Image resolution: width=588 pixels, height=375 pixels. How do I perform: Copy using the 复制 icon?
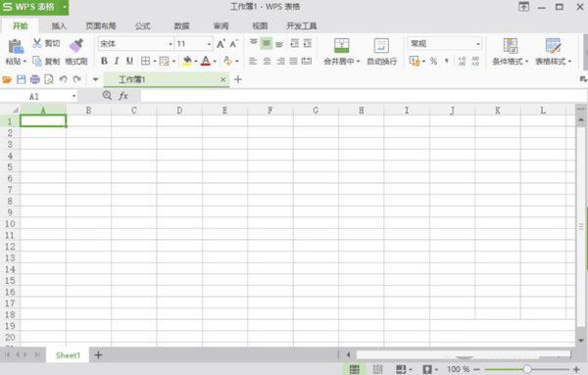coord(37,61)
